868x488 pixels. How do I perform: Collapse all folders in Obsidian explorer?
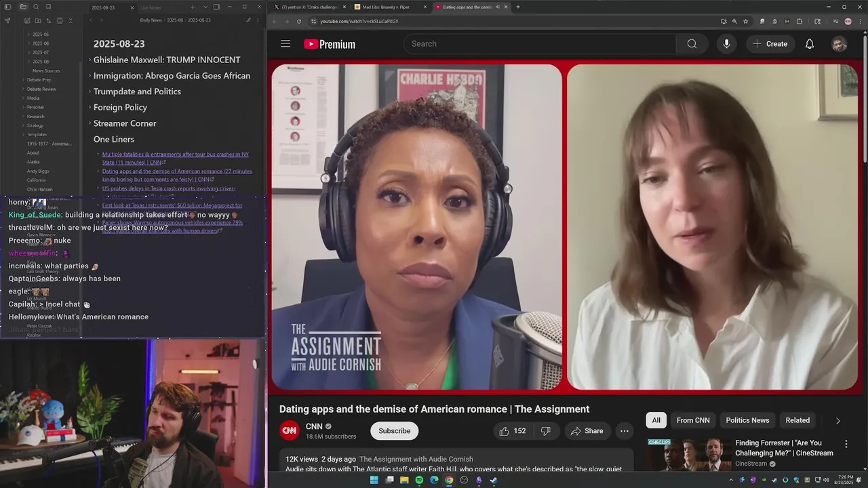point(71,20)
